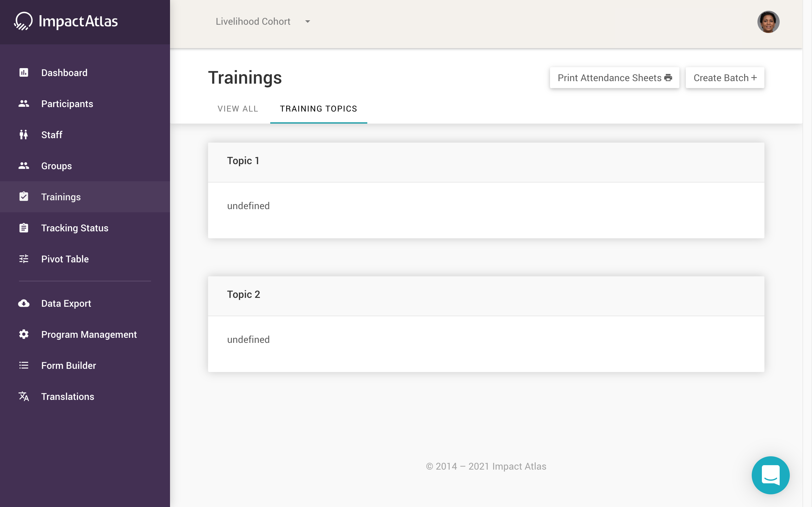This screenshot has height=507, width=812.
Task: Expand the Topic 2 card header
Action: 486,295
